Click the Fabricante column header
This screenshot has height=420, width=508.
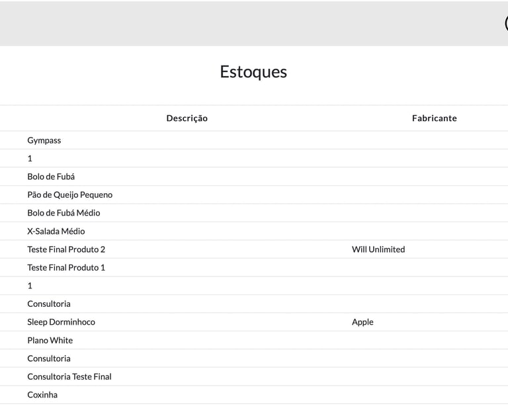[x=434, y=118]
